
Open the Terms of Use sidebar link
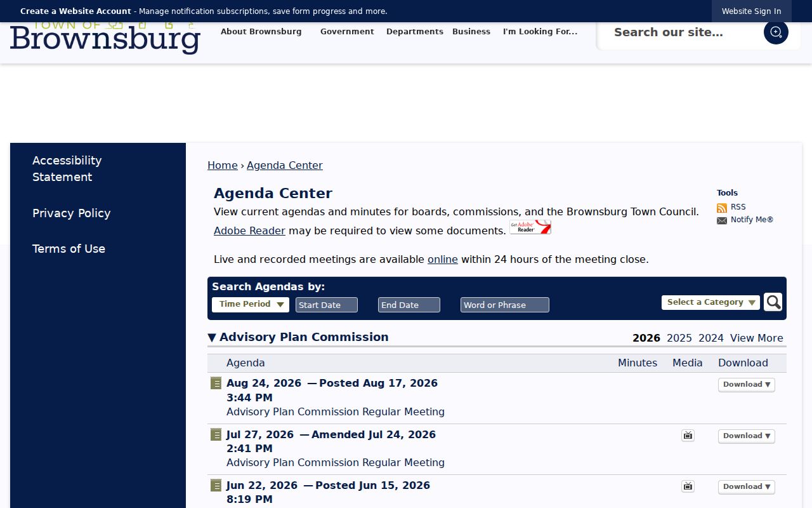tap(69, 249)
